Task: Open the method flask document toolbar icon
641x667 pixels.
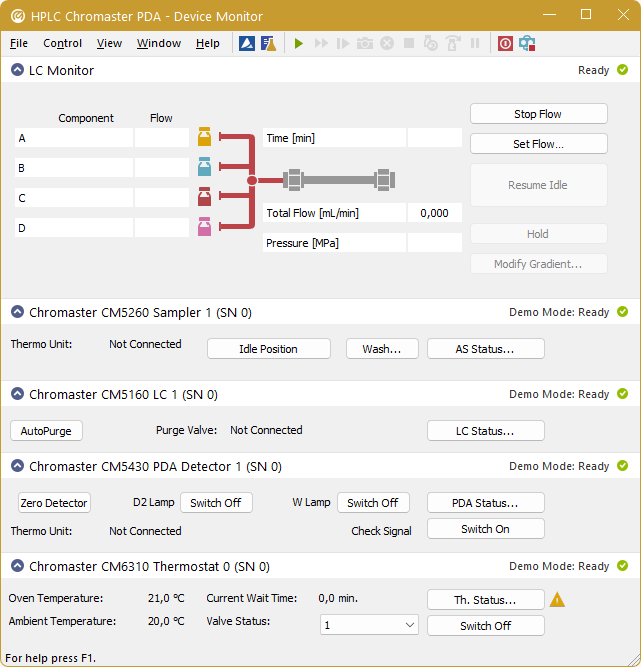Action: 268,43
